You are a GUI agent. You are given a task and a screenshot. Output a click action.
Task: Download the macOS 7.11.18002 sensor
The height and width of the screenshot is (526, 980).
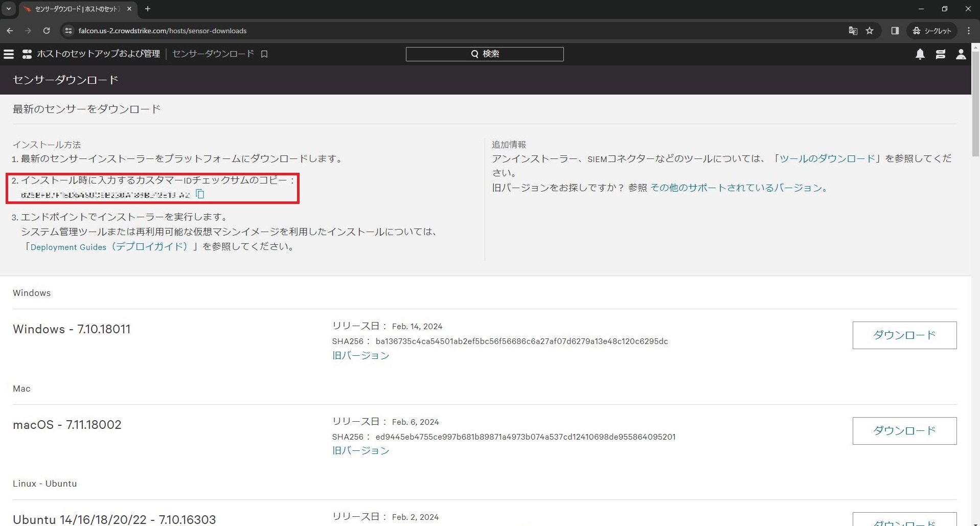(904, 430)
